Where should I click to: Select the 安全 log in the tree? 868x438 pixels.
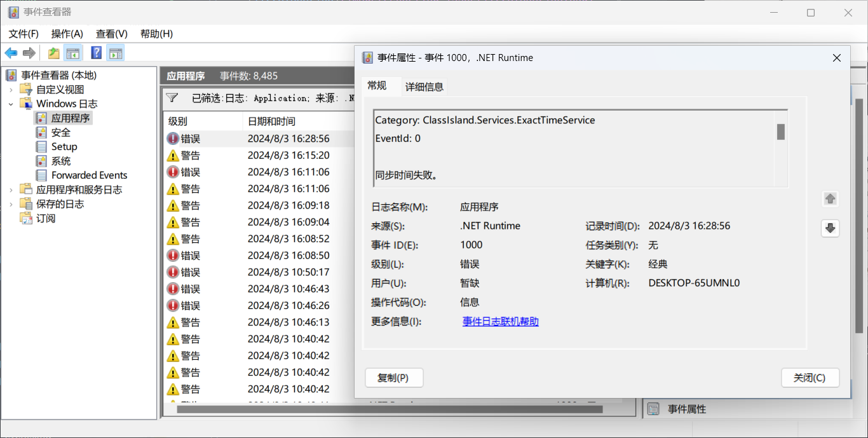pos(61,132)
